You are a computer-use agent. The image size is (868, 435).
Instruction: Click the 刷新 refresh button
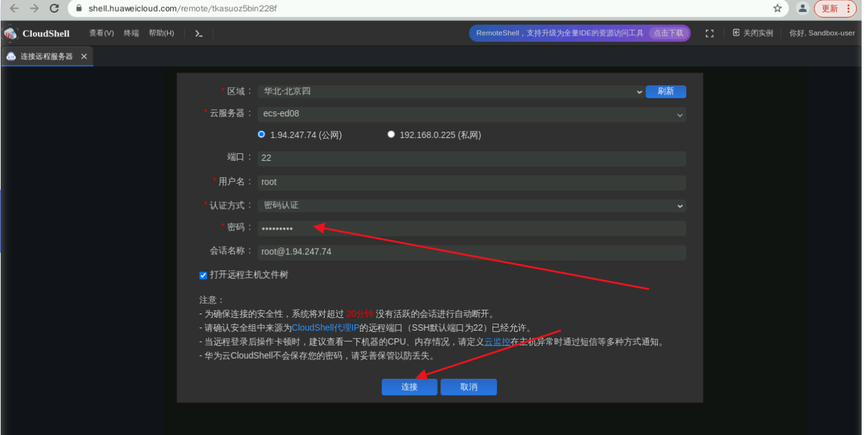666,92
